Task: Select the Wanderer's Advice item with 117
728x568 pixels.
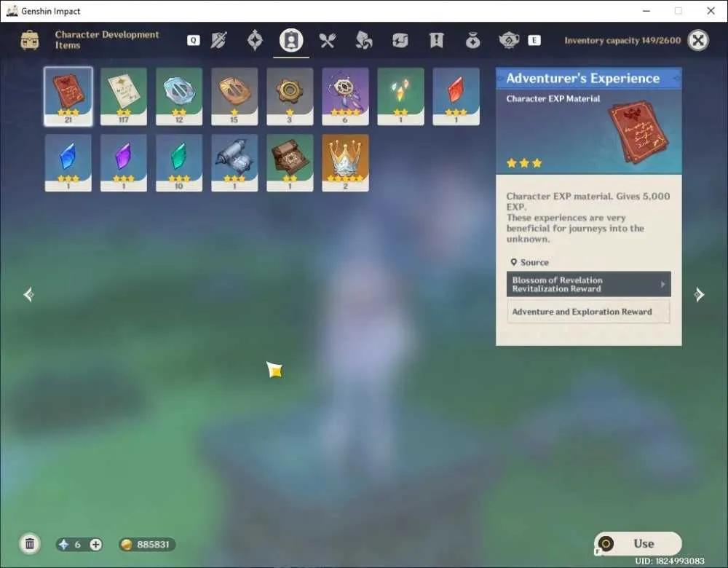Action: [x=124, y=96]
